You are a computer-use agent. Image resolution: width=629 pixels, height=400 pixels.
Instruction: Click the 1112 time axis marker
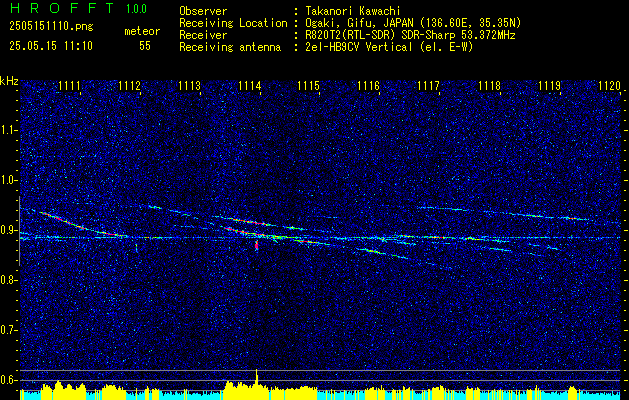130,86
